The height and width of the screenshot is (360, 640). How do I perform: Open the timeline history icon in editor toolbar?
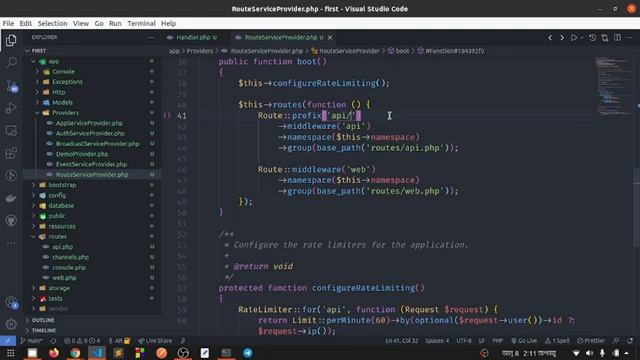point(592,38)
